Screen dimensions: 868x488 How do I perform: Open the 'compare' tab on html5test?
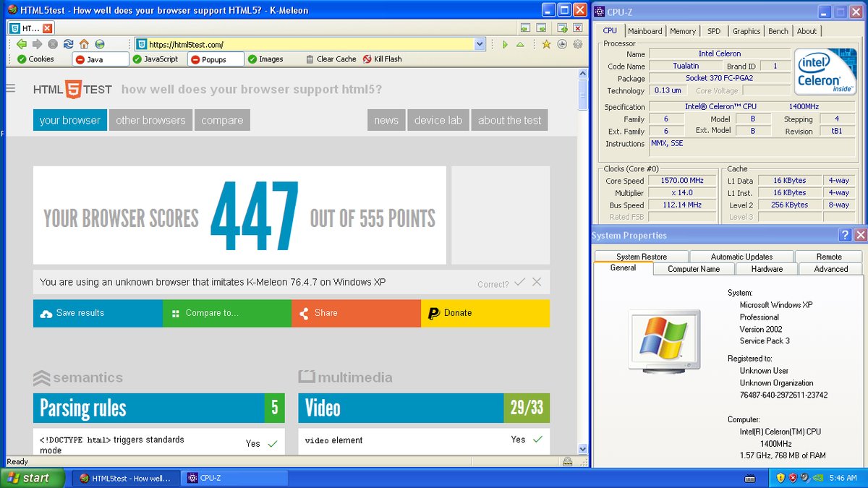click(x=222, y=120)
